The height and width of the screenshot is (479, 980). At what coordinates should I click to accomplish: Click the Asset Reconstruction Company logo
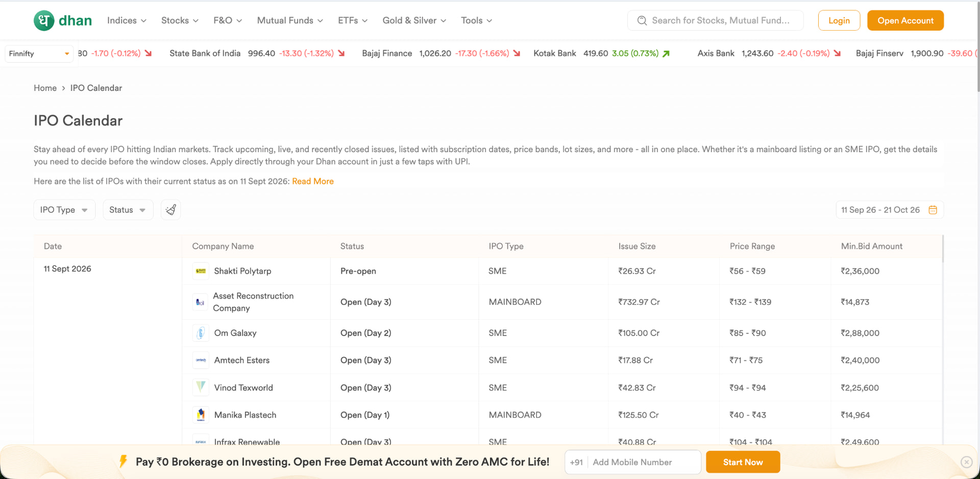[200, 302]
